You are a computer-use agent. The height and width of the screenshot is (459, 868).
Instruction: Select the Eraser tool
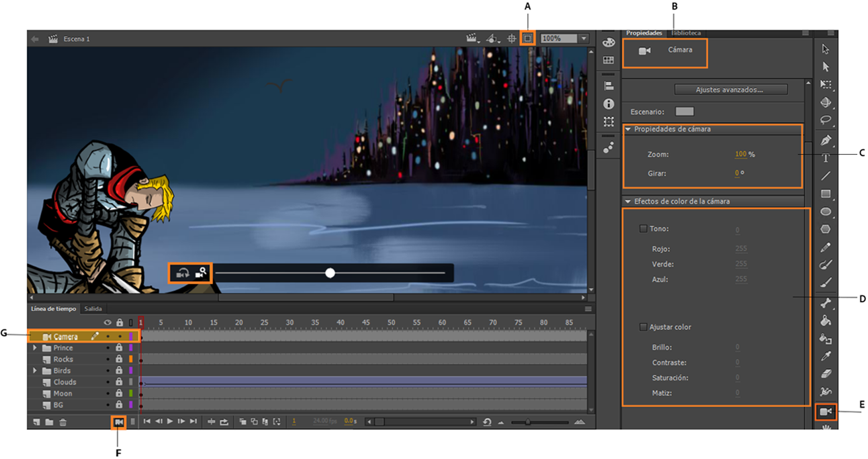click(x=826, y=374)
